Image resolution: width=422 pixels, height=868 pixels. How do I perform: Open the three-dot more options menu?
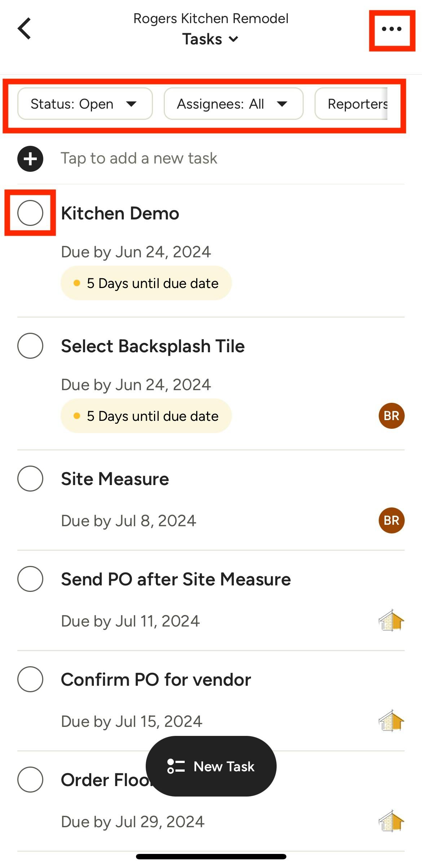point(391,29)
